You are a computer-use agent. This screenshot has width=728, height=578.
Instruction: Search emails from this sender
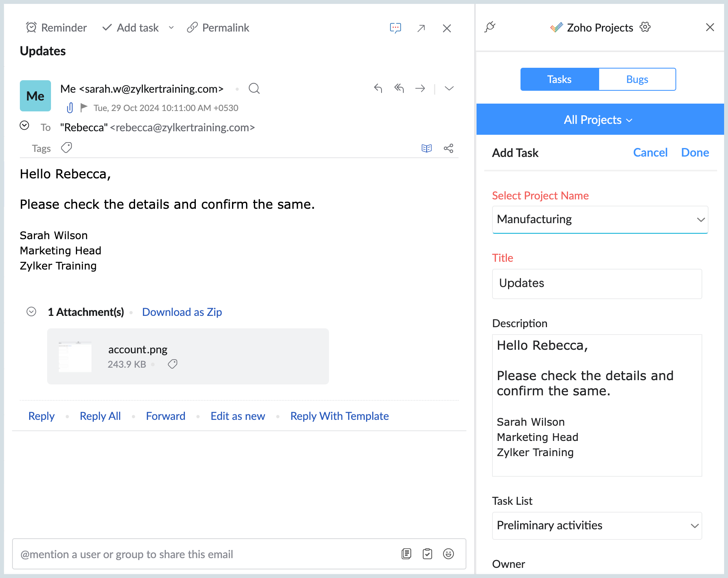tap(254, 88)
